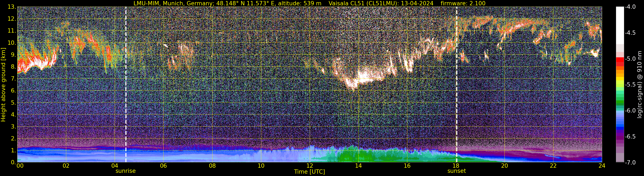
Task: Click the time axis tick '20'
Action: pos(505,166)
